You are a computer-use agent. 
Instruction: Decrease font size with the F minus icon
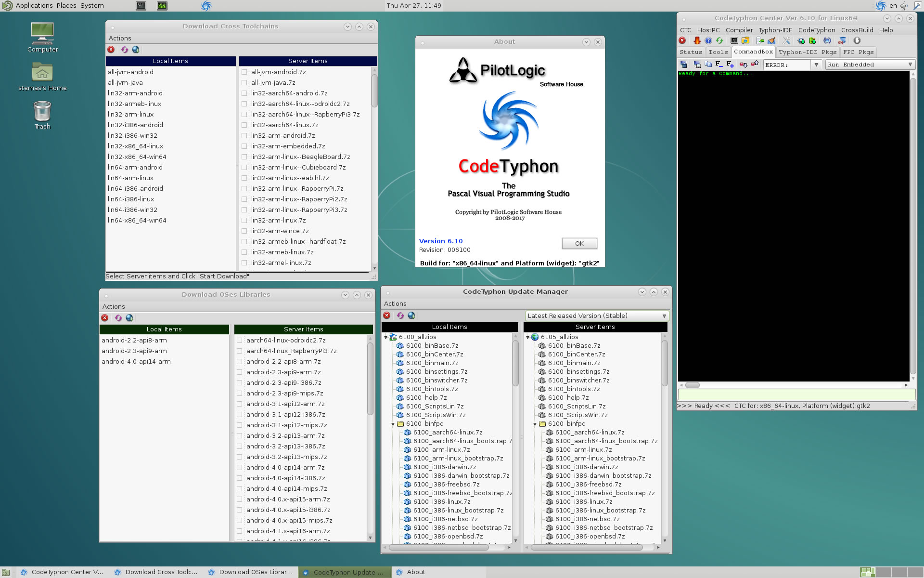tap(719, 64)
